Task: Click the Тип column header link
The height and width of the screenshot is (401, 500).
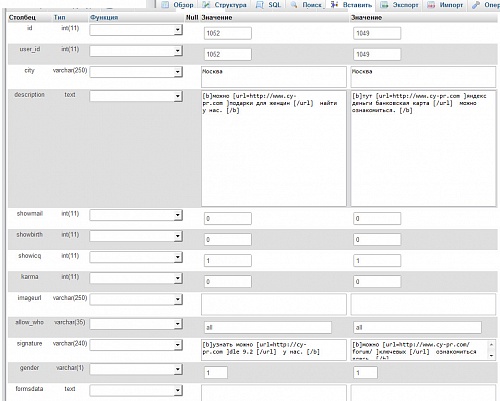Action: click(x=60, y=17)
